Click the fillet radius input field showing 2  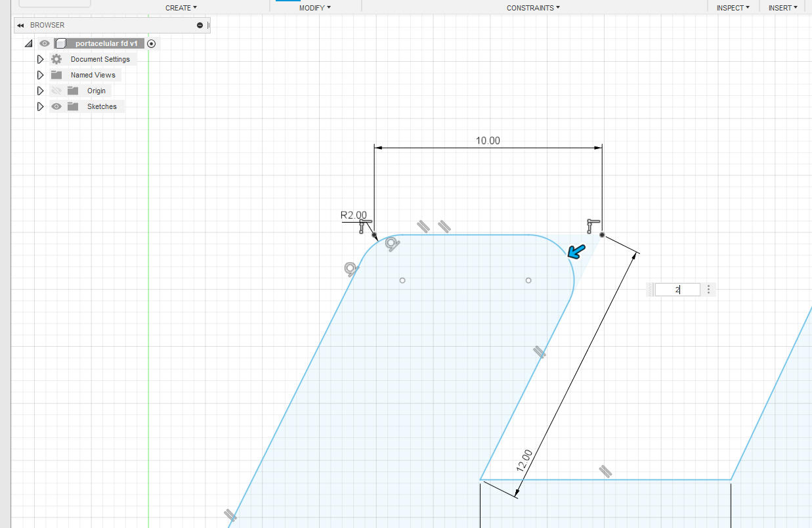pyautogui.click(x=677, y=290)
